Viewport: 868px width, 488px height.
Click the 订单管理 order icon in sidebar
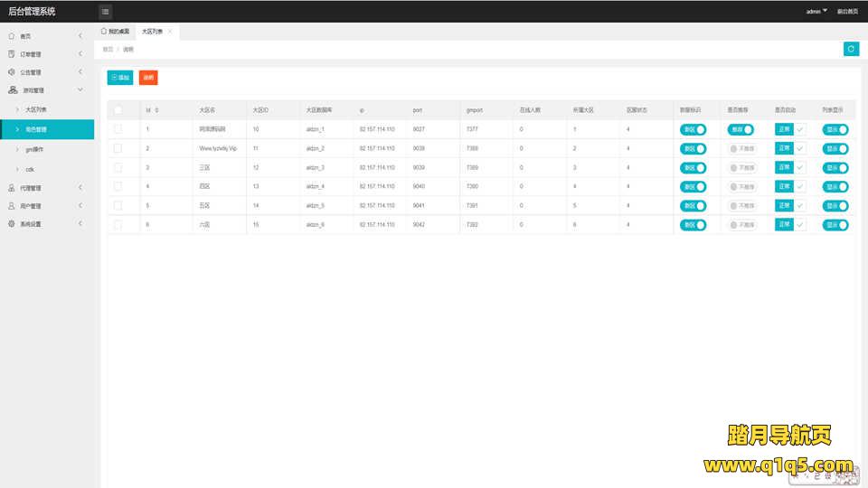12,54
